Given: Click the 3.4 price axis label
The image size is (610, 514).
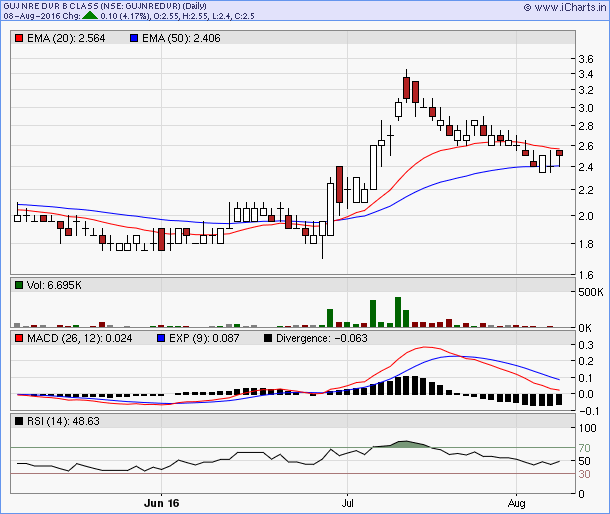Looking at the screenshot, I should 586,74.
